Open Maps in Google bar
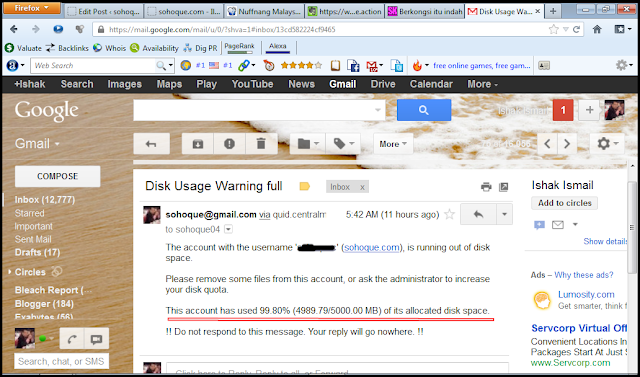Screen dimensions: 640x377 (169, 84)
